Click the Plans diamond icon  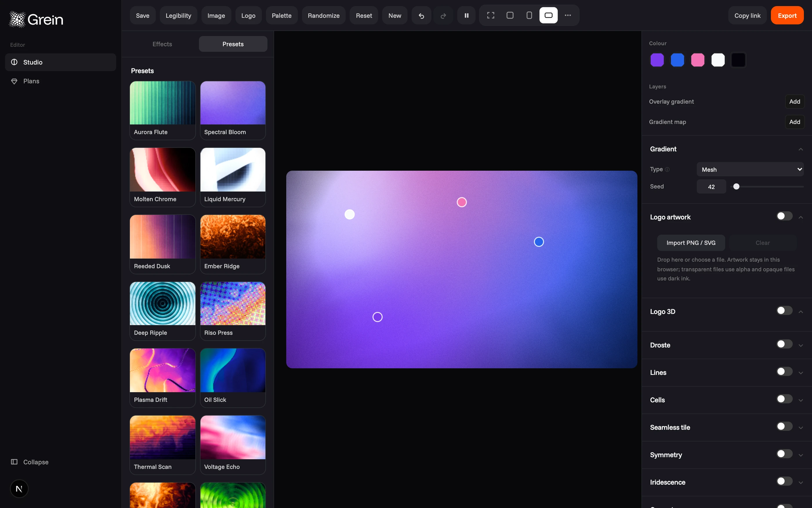click(14, 81)
